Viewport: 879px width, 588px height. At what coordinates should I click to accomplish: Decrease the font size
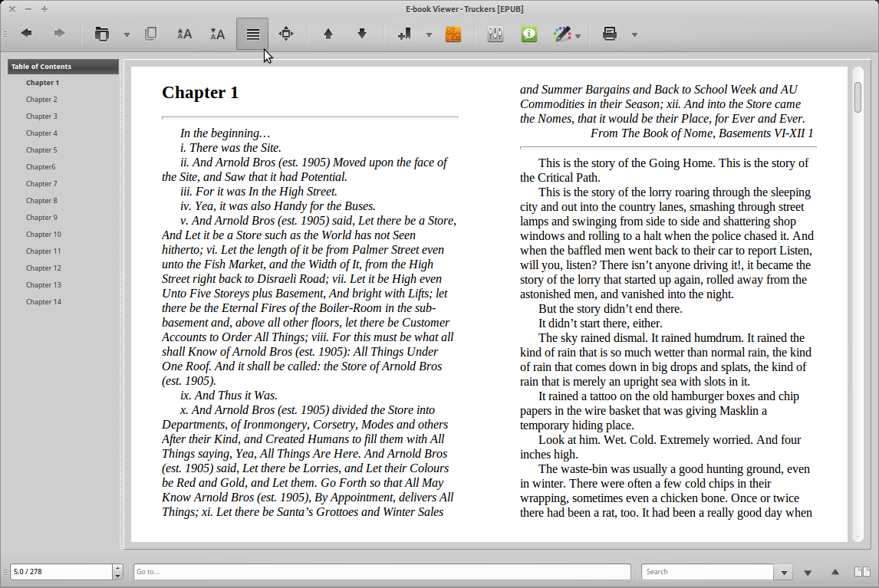coord(218,34)
